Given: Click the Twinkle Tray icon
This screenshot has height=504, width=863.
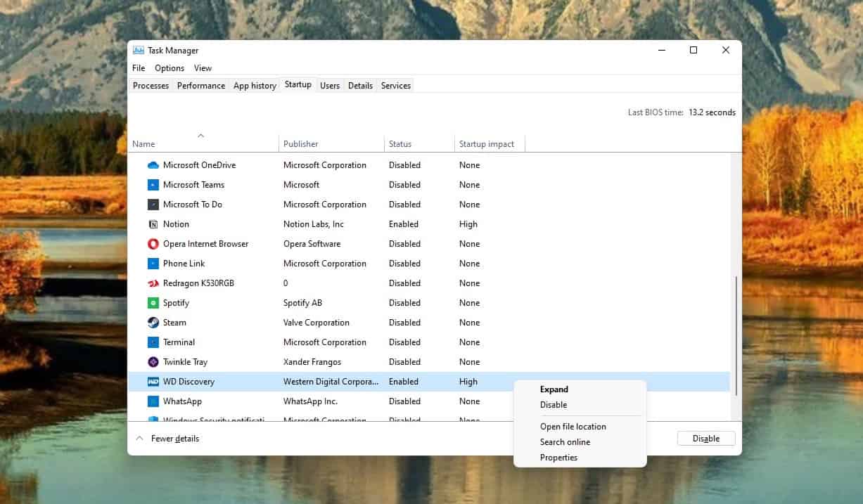Looking at the screenshot, I should tap(156, 361).
